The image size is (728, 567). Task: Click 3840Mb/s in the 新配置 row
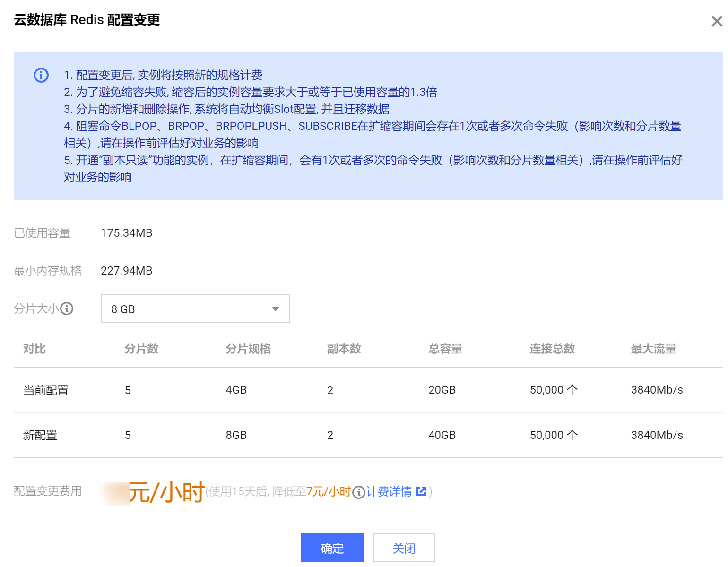point(657,435)
